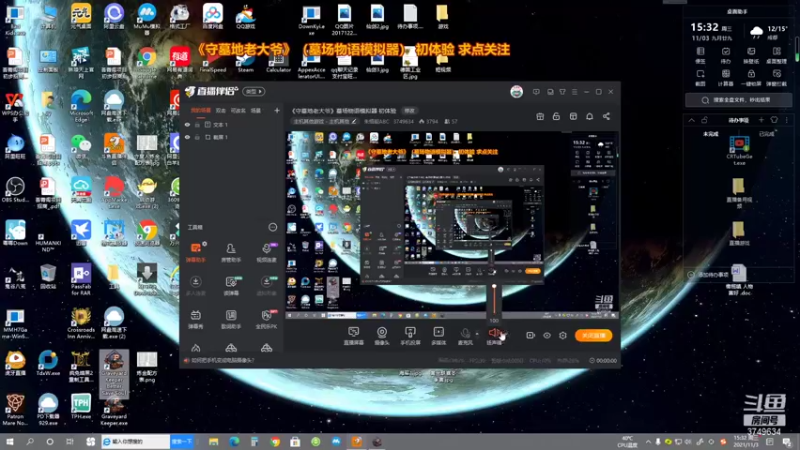Mute the microphone (麦克风) in the bottom bar
This screenshot has height=450, width=800.
coord(465,336)
